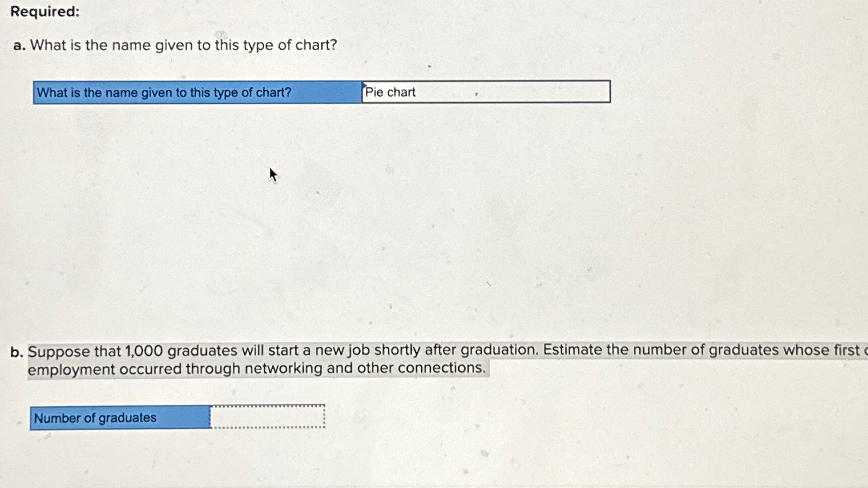Click question a's chart type sentence
The width and height of the screenshot is (868, 488).
tap(184, 46)
